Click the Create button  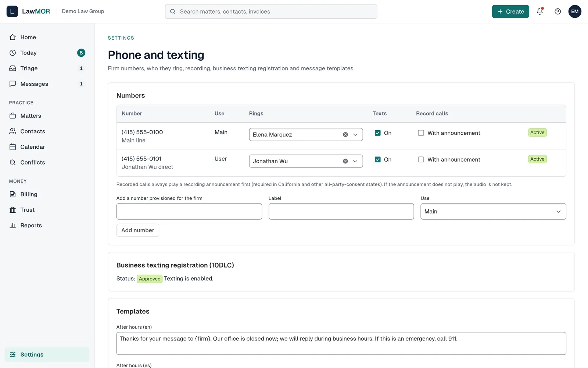coord(510,11)
